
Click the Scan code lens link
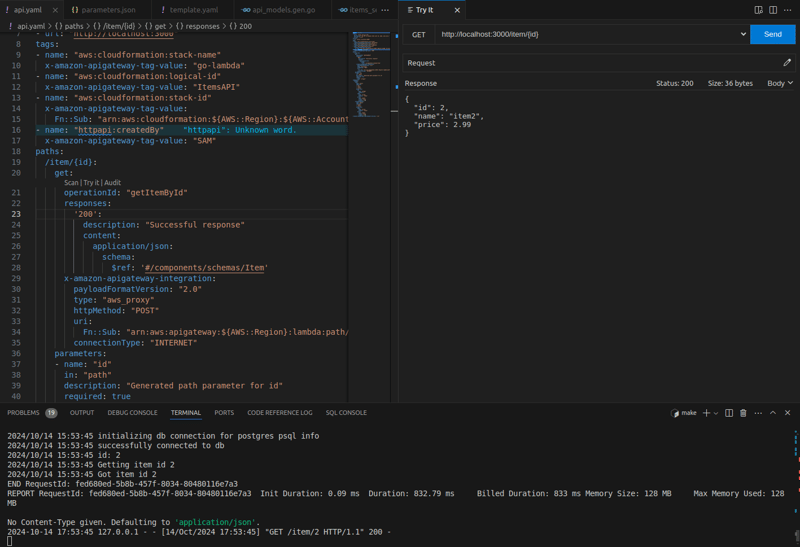pos(71,183)
